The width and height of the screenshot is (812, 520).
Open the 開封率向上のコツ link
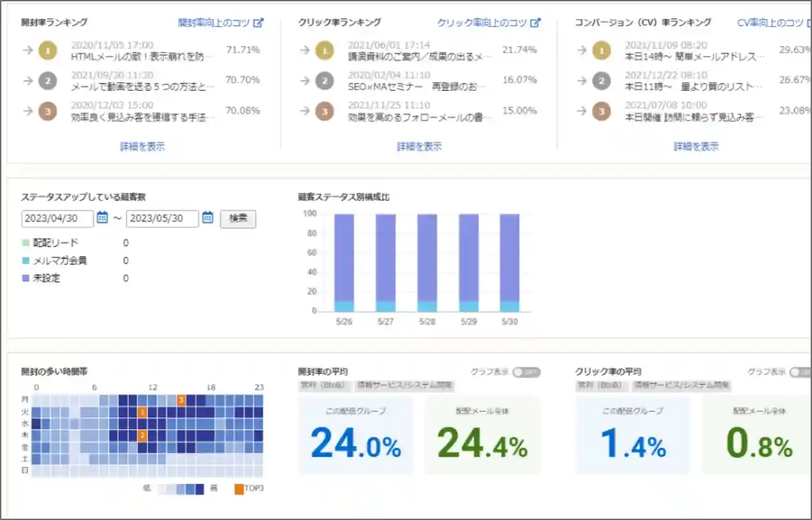pos(214,23)
